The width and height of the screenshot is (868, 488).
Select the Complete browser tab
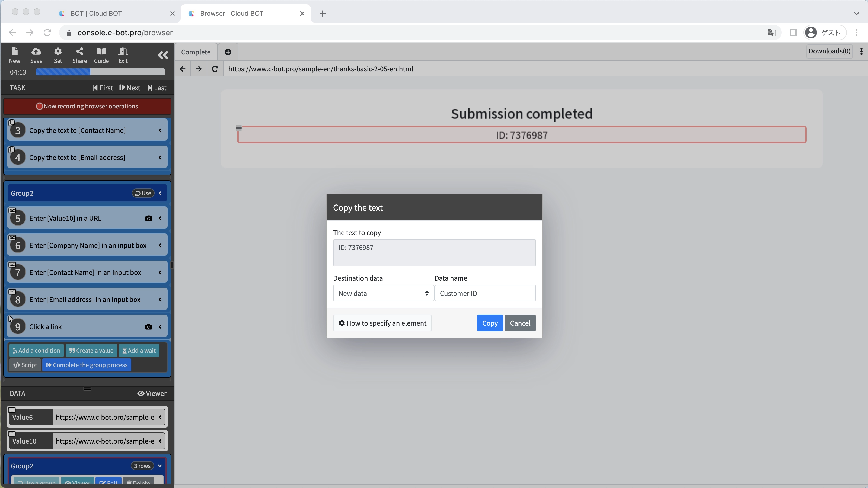tap(196, 52)
